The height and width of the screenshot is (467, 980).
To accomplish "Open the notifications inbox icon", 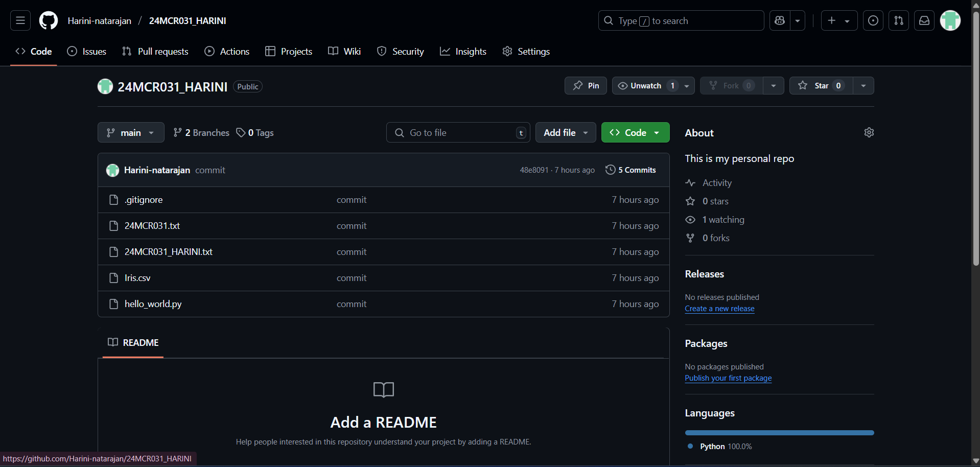I will pyautogui.click(x=924, y=20).
